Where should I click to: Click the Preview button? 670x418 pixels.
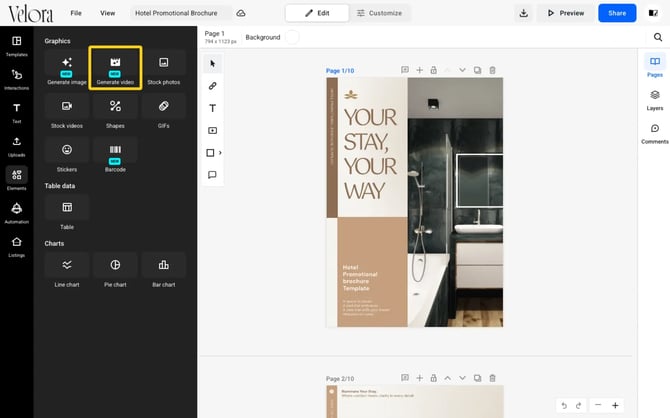point(566,13)
